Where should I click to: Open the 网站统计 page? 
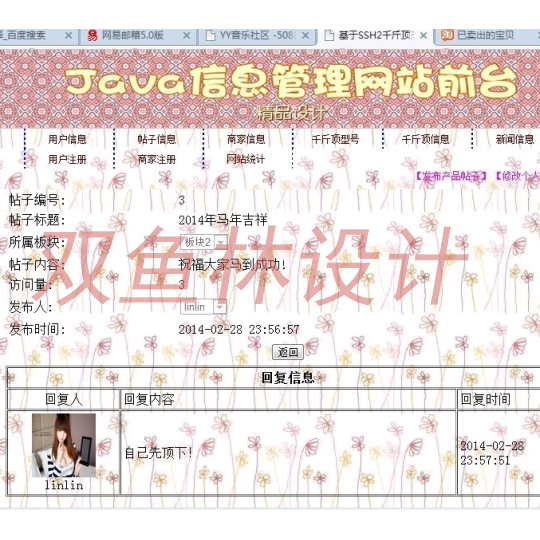(x=246, y=159)
